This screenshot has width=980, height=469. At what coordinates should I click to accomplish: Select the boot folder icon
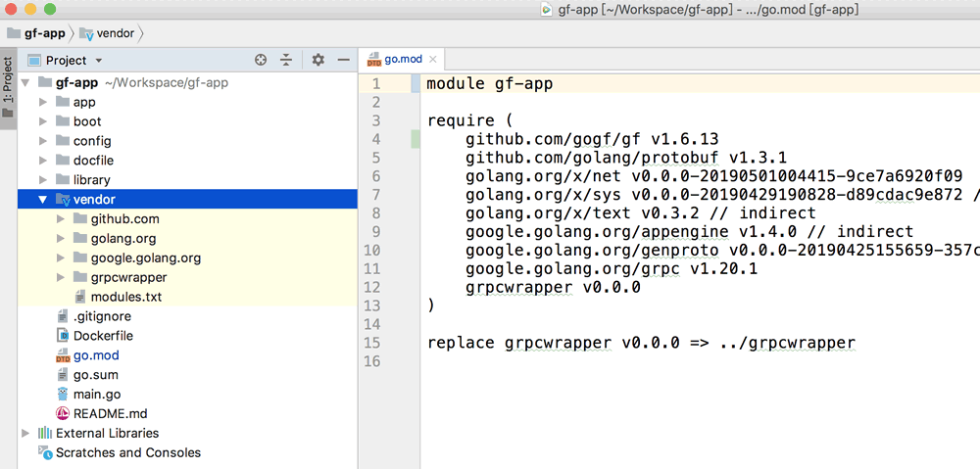[x=63, y=120]
